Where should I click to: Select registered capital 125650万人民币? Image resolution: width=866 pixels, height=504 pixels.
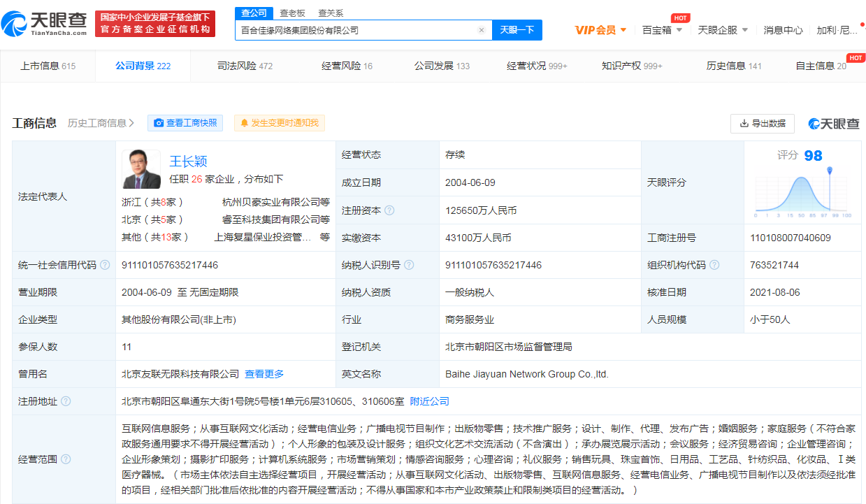tap(481, 210)
